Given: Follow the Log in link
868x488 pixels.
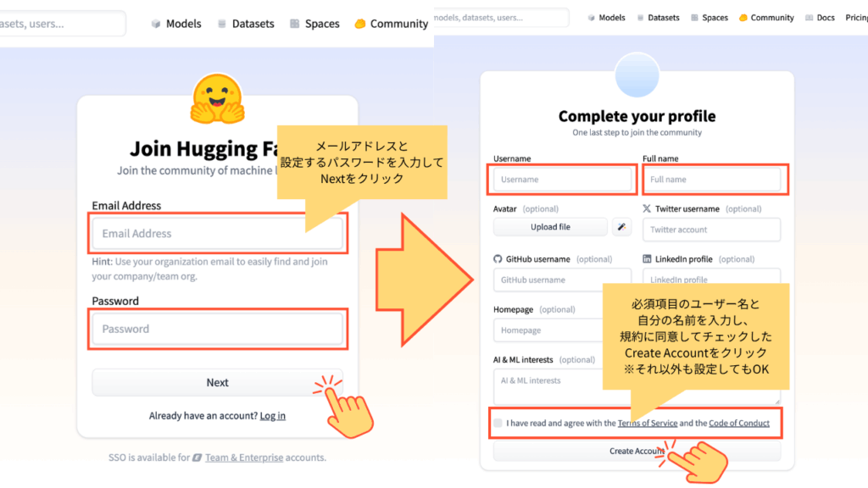Looking at the screenshot, I should [x=273, y=415].
